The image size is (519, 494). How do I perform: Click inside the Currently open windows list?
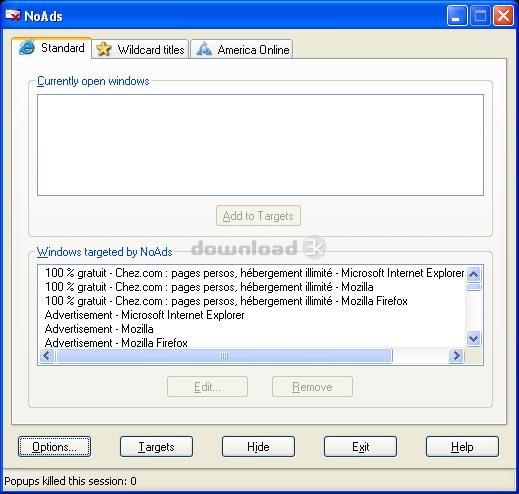[x=260, y=145]
